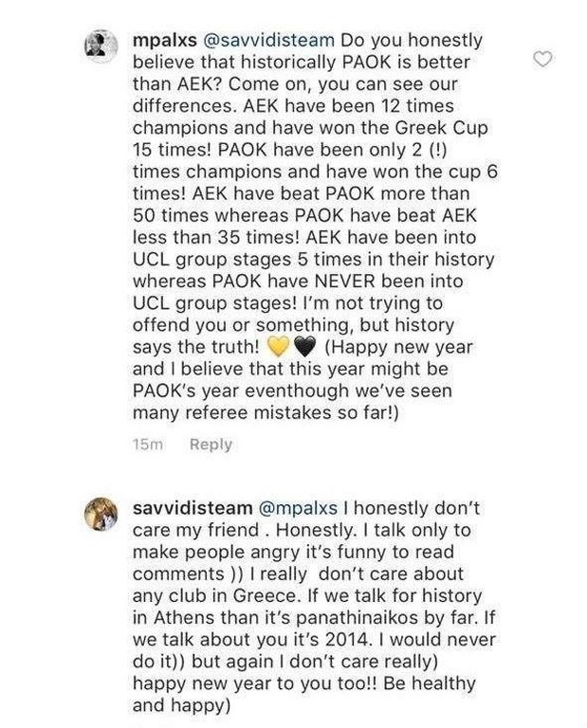
Task: Click the 15m timestamp
Action: 149,445
